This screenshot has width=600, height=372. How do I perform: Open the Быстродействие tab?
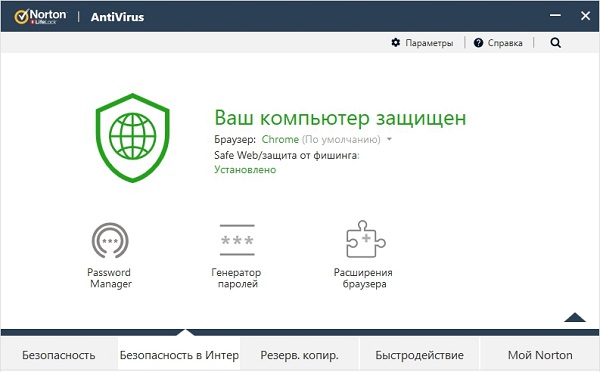tap(419, 355)
